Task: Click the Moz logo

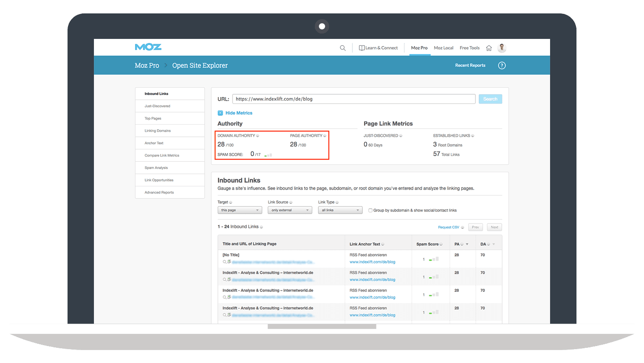Action: (148, 47)
